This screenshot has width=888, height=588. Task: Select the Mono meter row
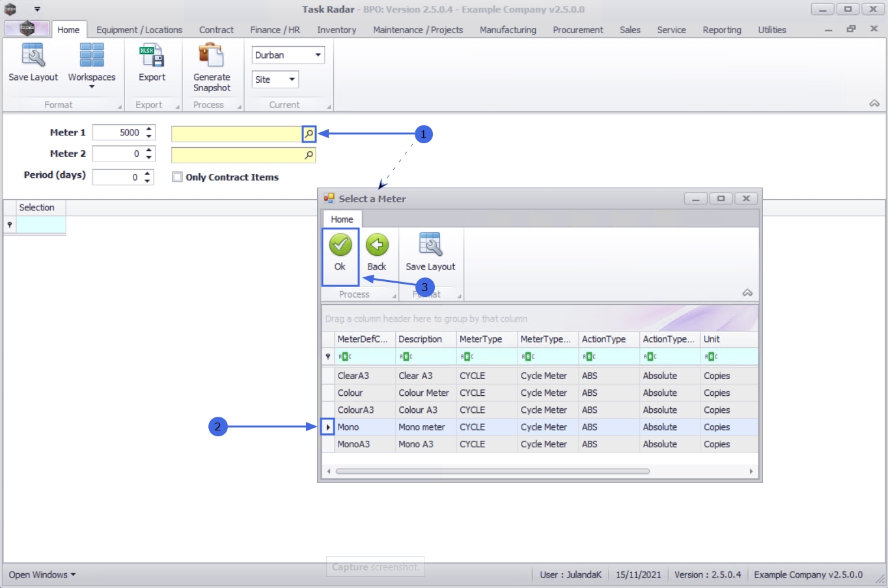540,427
